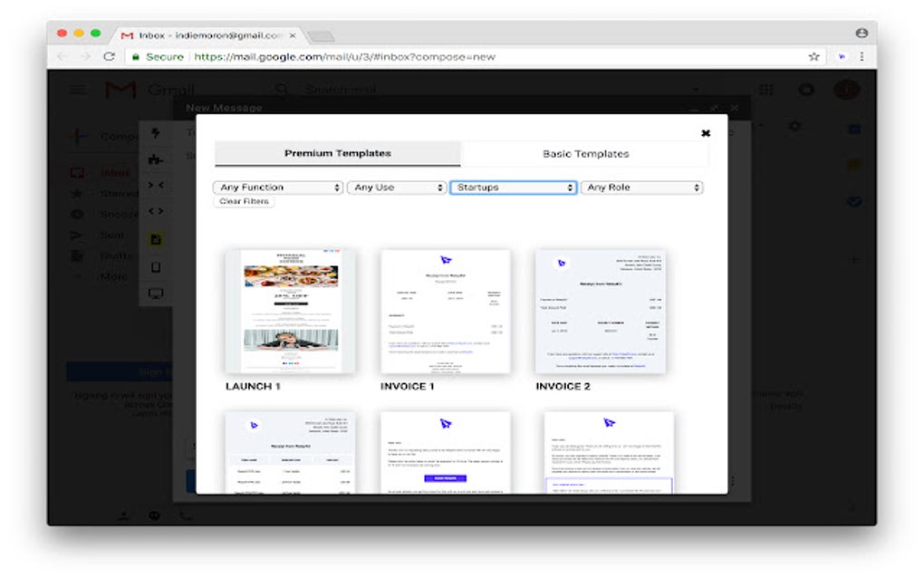The width and height of the screenshot is (924, 578).
Task: Go back with the browser back arrow
Action: pyautogui.click(x=62, y=56)
